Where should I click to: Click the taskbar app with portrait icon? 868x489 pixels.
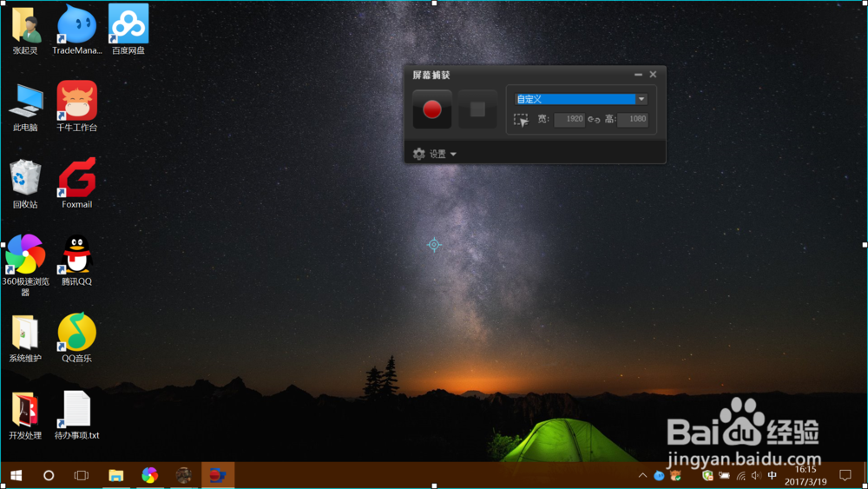(x=183, y=475)
